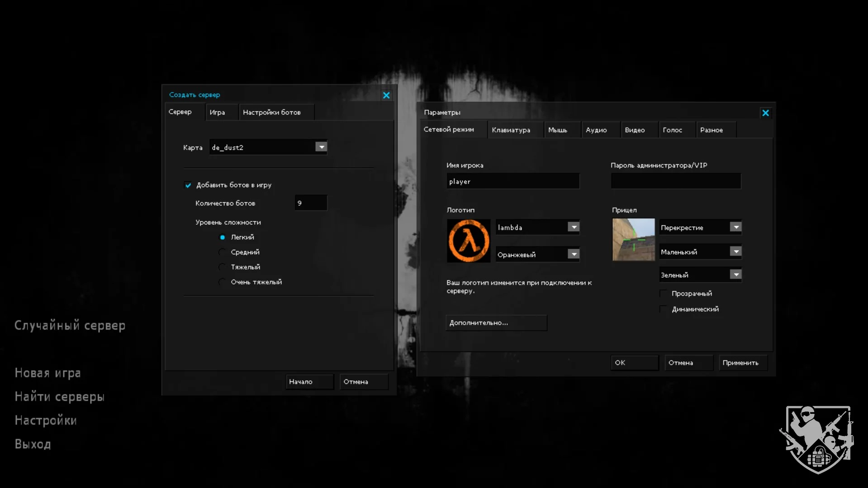
Task: Click the orange lambda logo preview
Action: click(469, 241)
